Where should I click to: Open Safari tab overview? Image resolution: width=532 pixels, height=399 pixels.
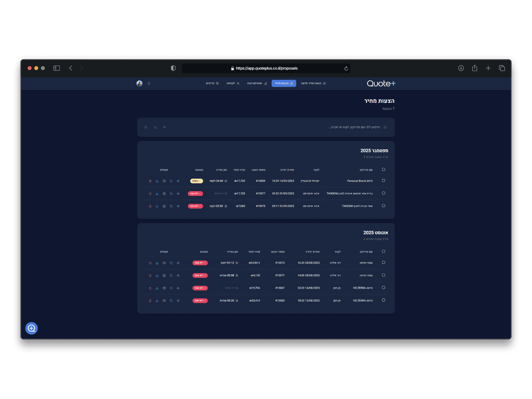click(502, 68)
